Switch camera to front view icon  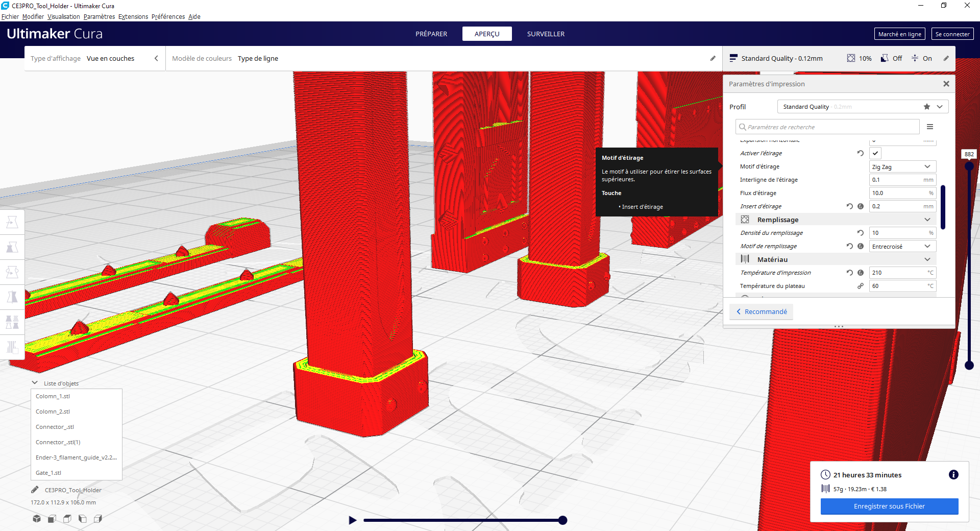tap(52, 519)
